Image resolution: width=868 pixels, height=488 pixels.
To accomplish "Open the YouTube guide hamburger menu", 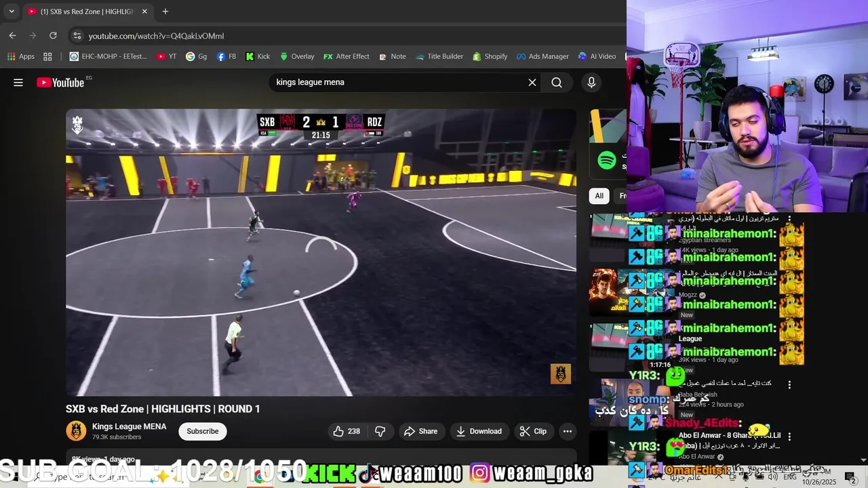I will pyautogui.click(x=18, y=83).
